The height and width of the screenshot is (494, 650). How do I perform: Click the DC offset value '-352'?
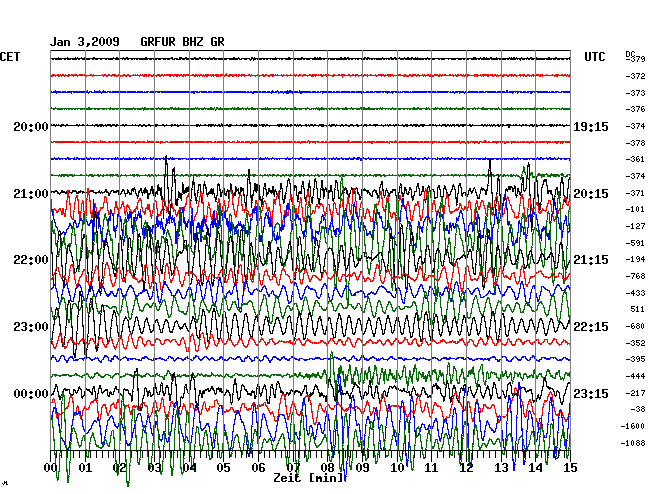coord(635,343)
